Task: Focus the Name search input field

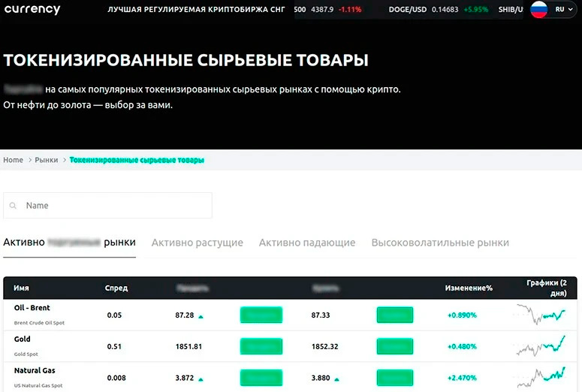Action: 113,206
